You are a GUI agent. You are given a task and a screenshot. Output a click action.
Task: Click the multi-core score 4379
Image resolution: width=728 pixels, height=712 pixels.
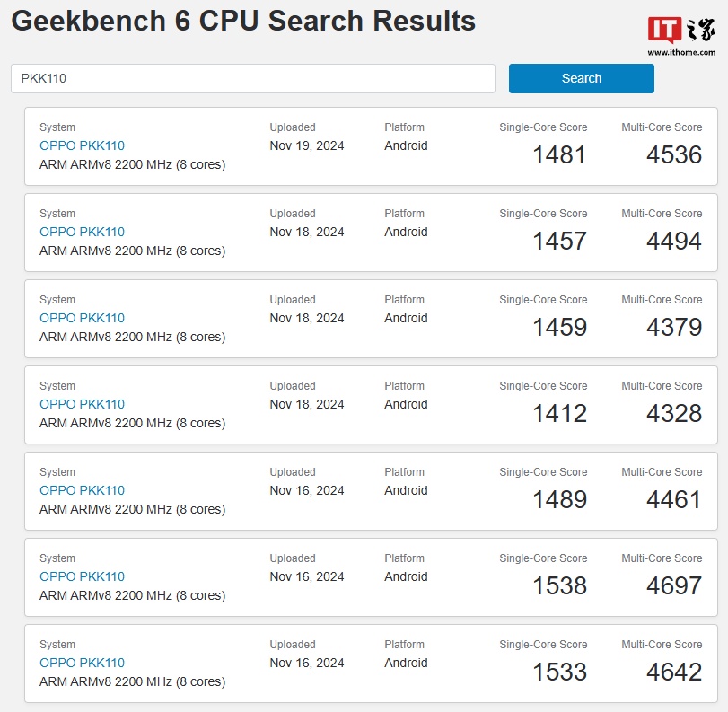pos(674,327)
